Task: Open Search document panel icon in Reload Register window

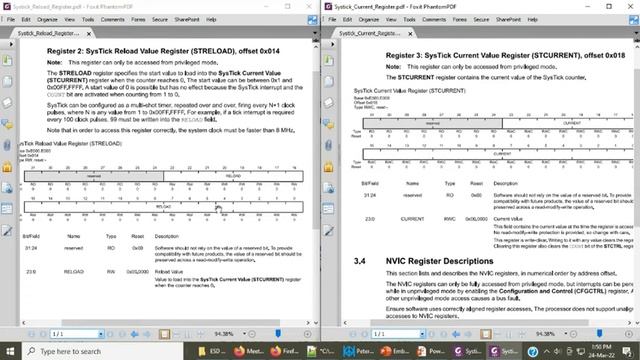Action: 7,187
